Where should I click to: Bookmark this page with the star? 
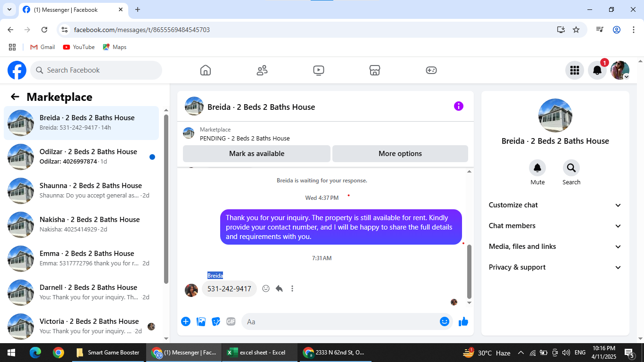coord(576,30)
